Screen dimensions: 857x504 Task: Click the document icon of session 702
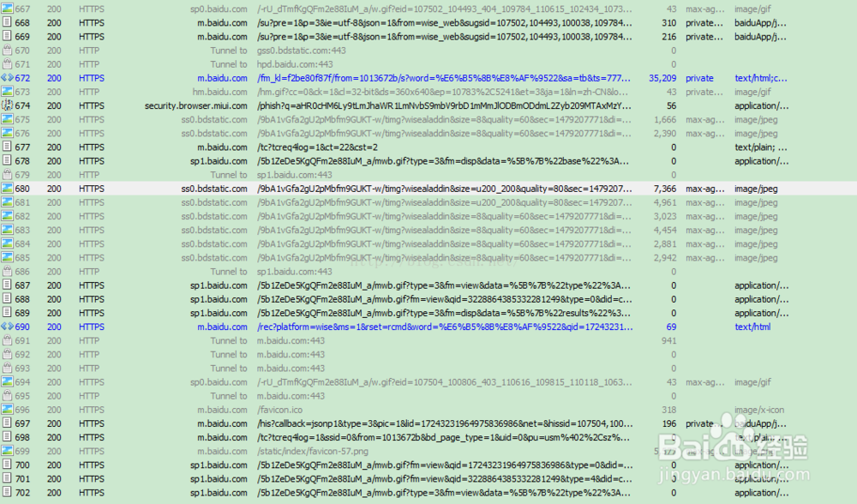click(x=7, y=493)
